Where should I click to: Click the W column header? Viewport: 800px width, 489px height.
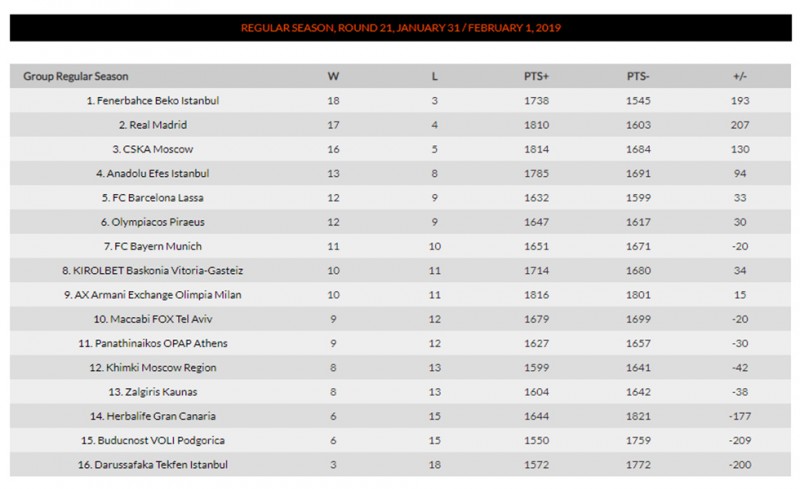tap(333, 76)
